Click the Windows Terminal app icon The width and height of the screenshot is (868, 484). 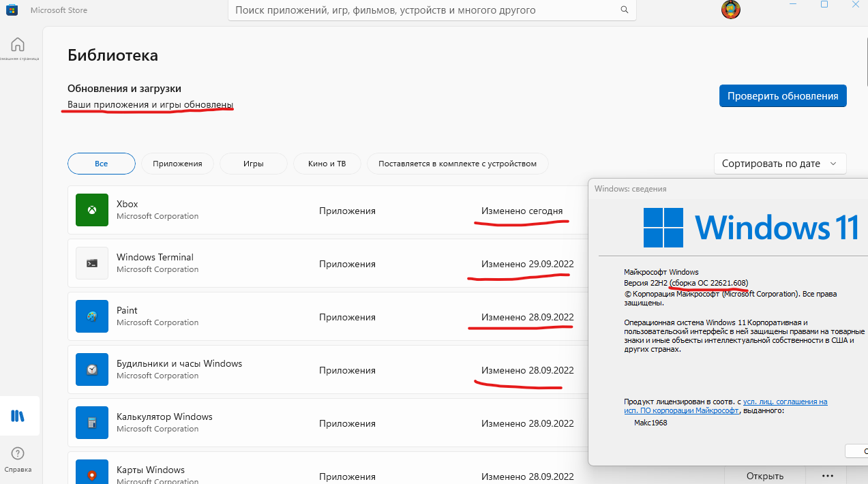(92, 263)
